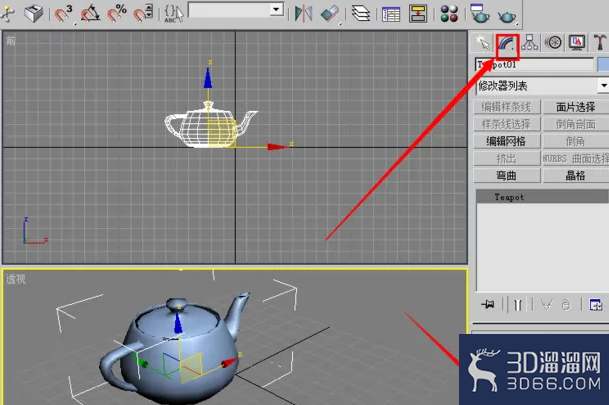
Task: Toggle keyboard shortcut override cube icon
Action: 33,12
